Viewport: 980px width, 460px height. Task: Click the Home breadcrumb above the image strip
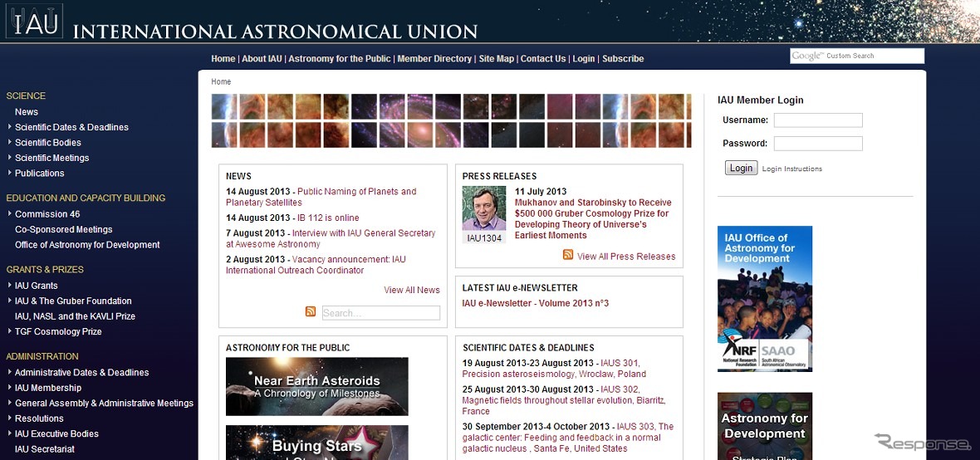click(221, 82)
